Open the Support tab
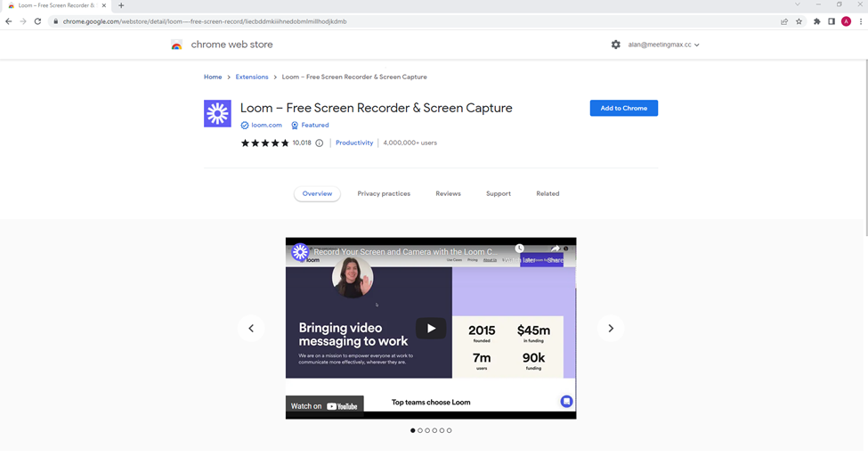This screenshot has height=465, width=868. 499,194
